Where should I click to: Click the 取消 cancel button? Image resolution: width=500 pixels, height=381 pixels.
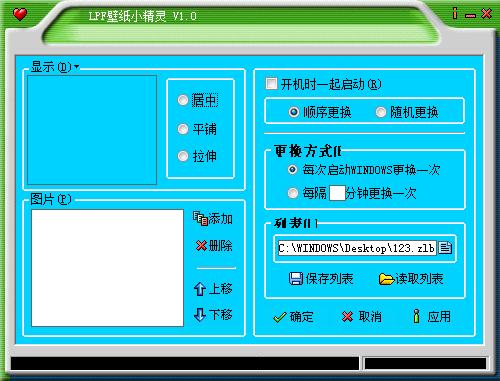point(362,317)
